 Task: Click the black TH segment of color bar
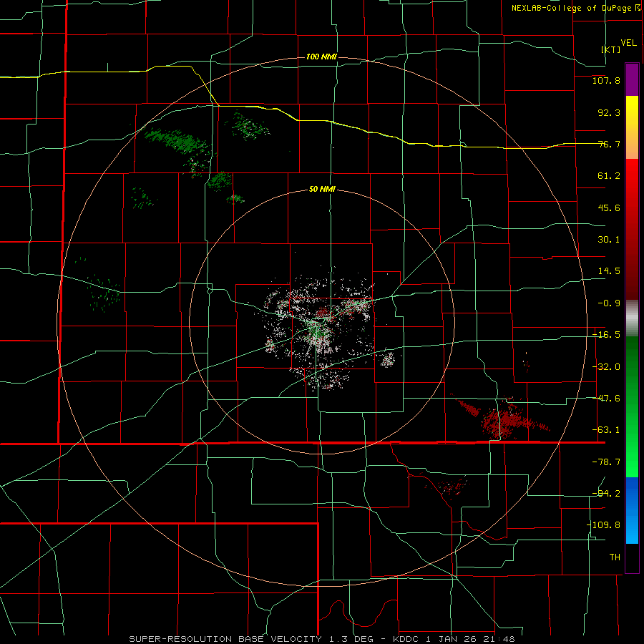point(632,557)
